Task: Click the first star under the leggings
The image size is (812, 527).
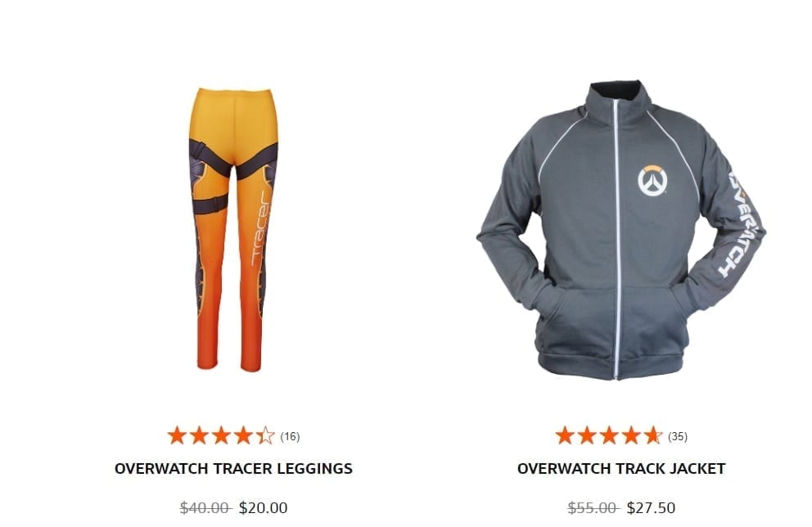Action: 177,436
